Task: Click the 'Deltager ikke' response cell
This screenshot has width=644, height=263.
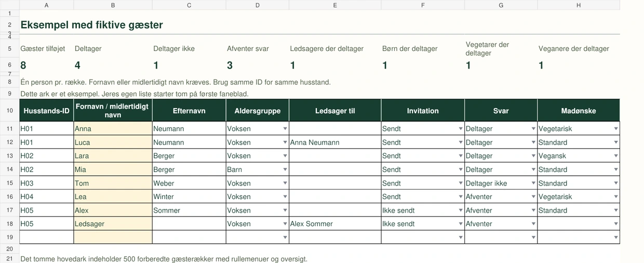Action: (501, 183)
